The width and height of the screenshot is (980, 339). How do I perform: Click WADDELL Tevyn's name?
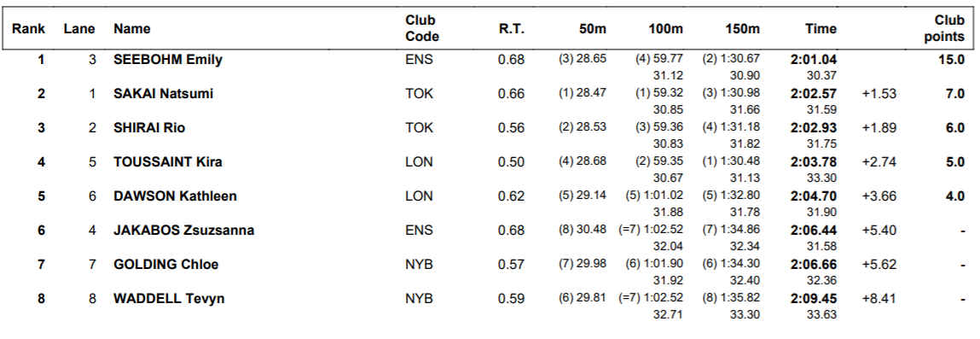coord(169,298)
